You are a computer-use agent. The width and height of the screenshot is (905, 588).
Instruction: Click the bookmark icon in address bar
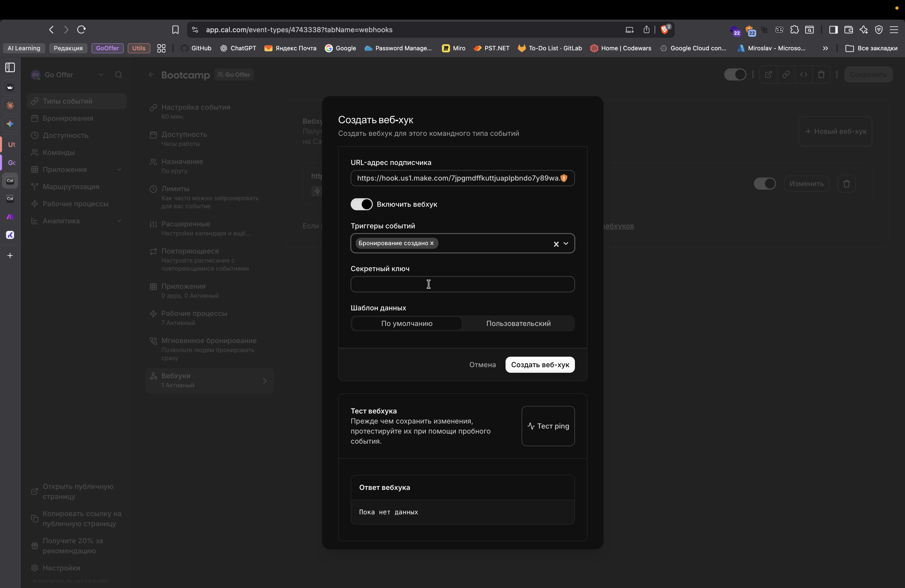click(175, 30)
